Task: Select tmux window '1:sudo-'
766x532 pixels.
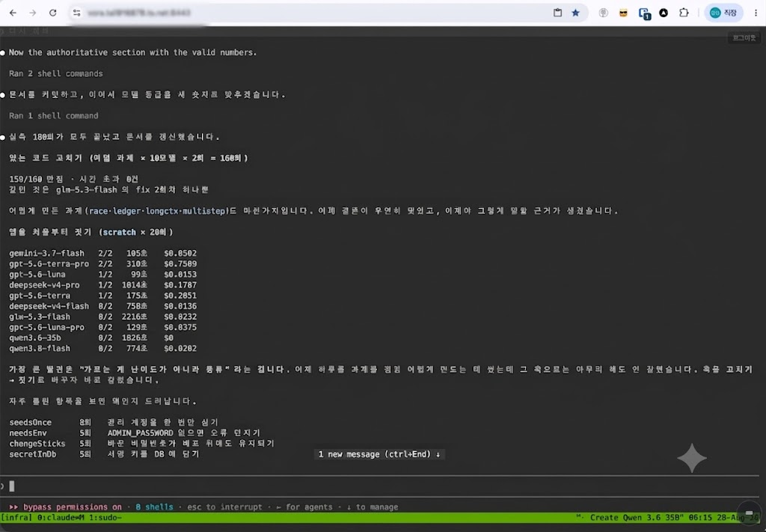Action: 105,517
